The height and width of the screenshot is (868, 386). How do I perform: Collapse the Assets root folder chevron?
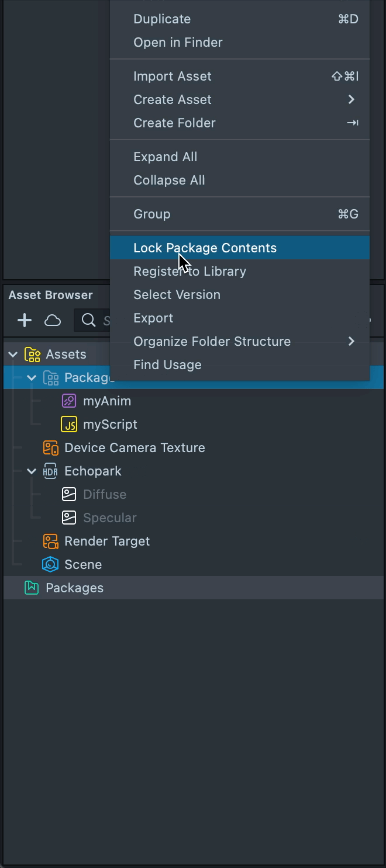click(x=13, y=355)
